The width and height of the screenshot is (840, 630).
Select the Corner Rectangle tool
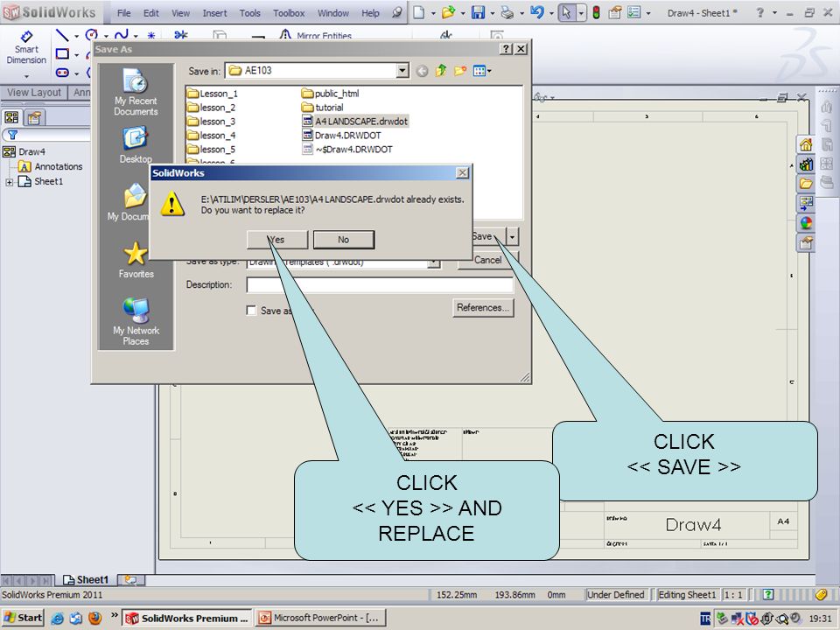62,54
